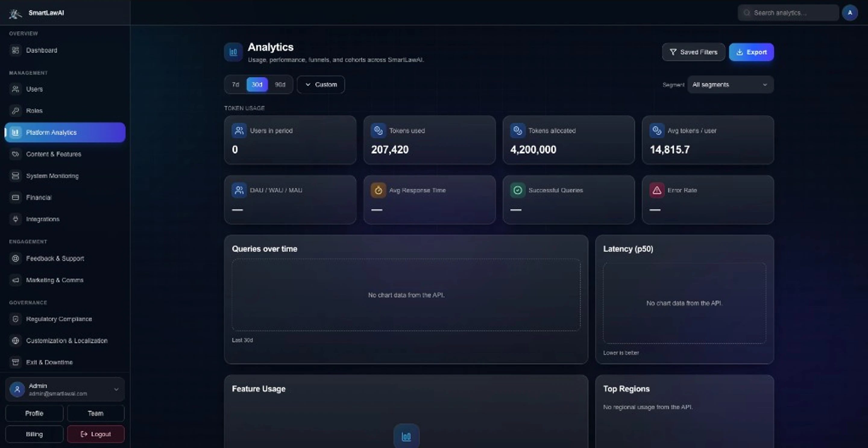
Task: Click the Latency (p50) chart area
Action: point(684,303)
